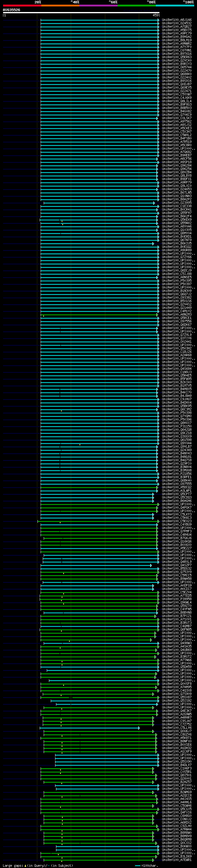Screen dimensions: 197x868
Task: Click UniRef100_Q8LIL4 label
Action: (177, 101)
